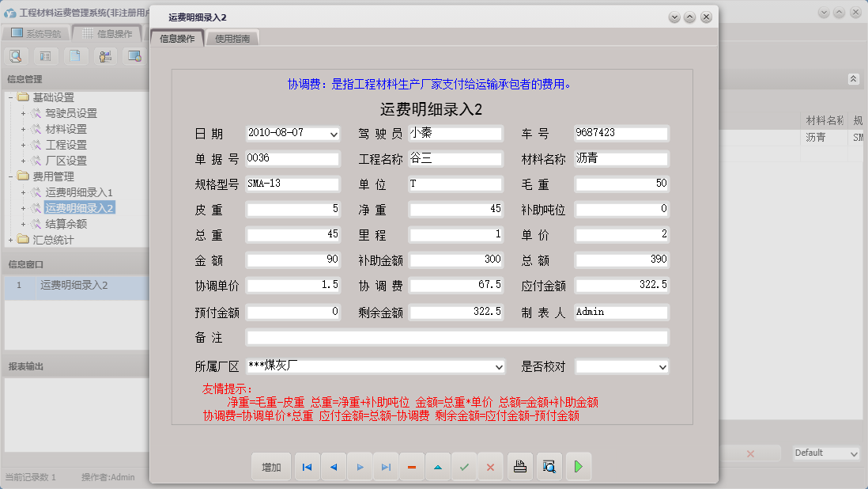Click the operator/user icon in the toolbar
868x489 pixels.
[104, 56]
